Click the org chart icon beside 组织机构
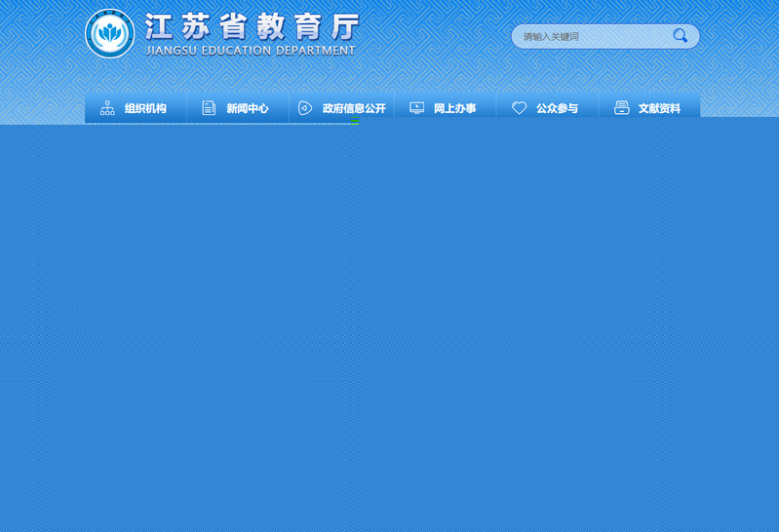779x532 pixels. pyautogui.click(x=107, y=108)
